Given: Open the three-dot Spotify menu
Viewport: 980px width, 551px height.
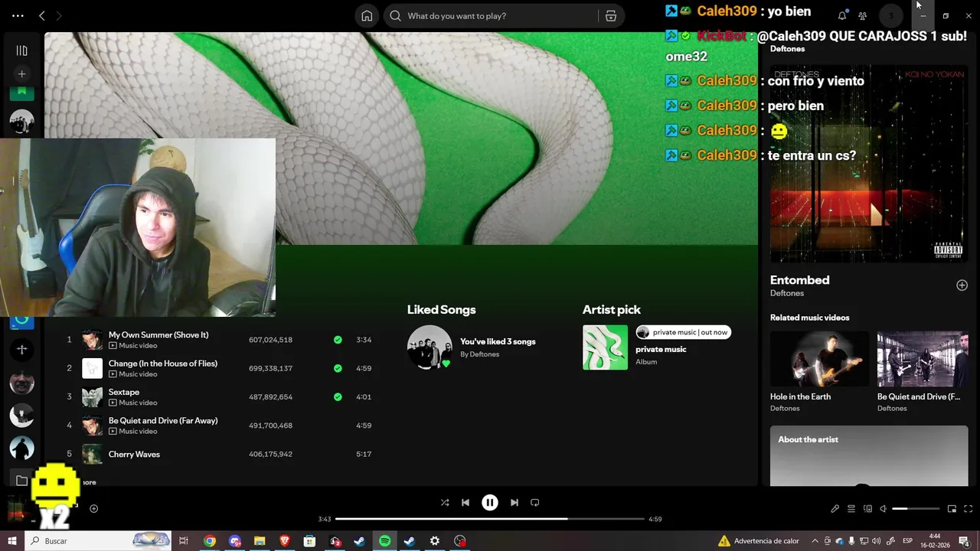Looking at the screenshot, I should 18,16.
